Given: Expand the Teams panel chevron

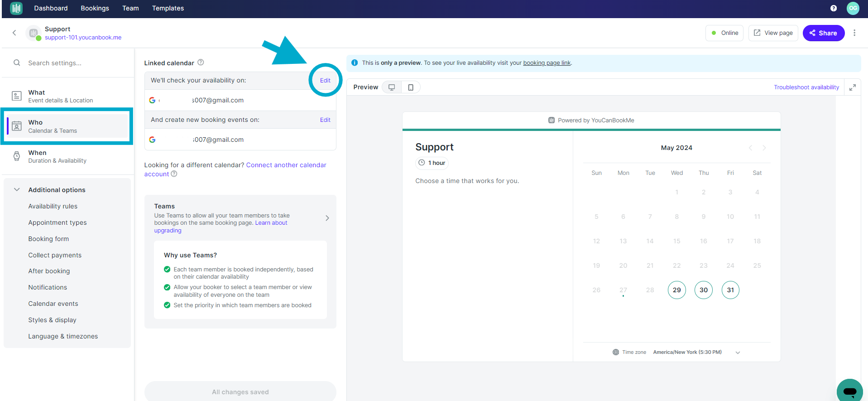Looking at the screenshot, I should pyautogui.click(x=327, y=218).
